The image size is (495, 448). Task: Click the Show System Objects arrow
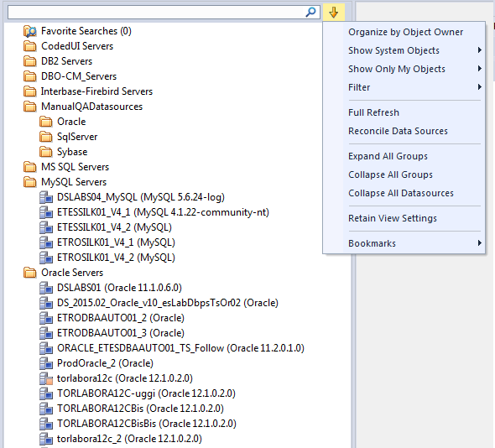click(480, 49)
